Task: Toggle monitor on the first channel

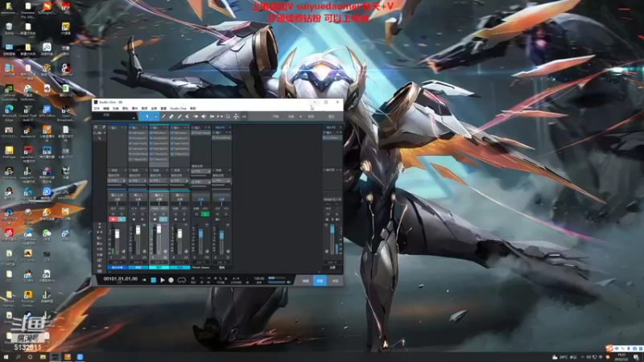Action: 122,219
